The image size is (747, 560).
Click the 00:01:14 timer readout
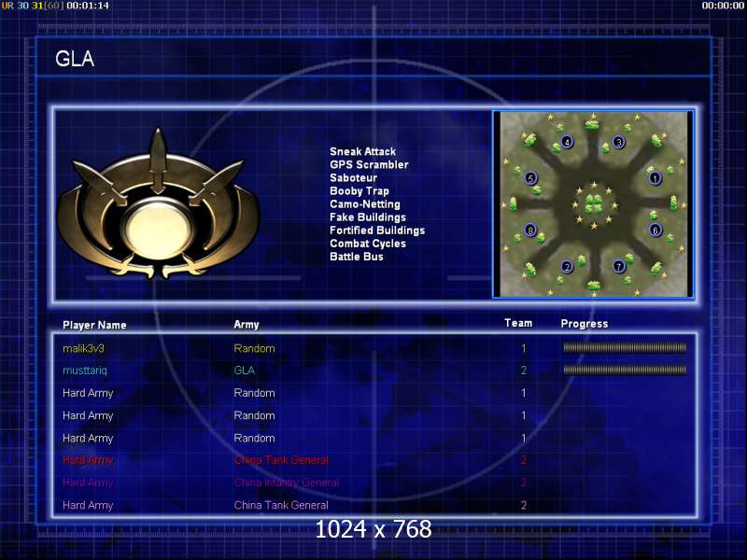(88, 6)
